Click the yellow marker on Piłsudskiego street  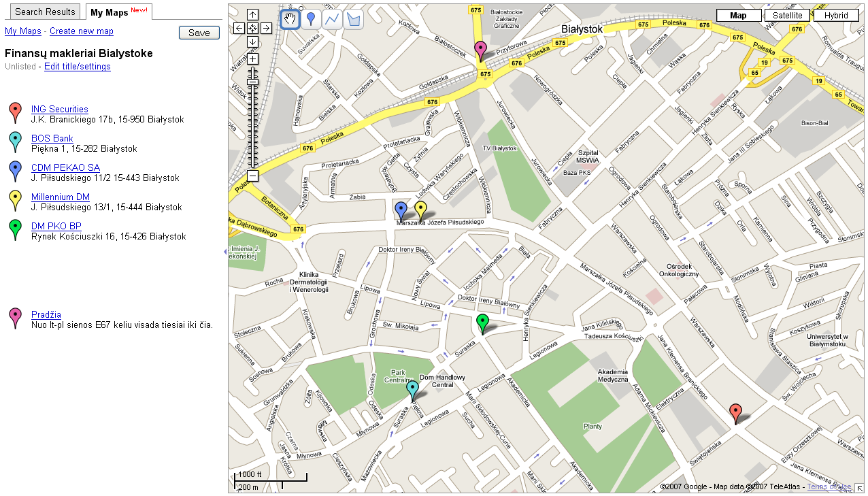[421, 212]
